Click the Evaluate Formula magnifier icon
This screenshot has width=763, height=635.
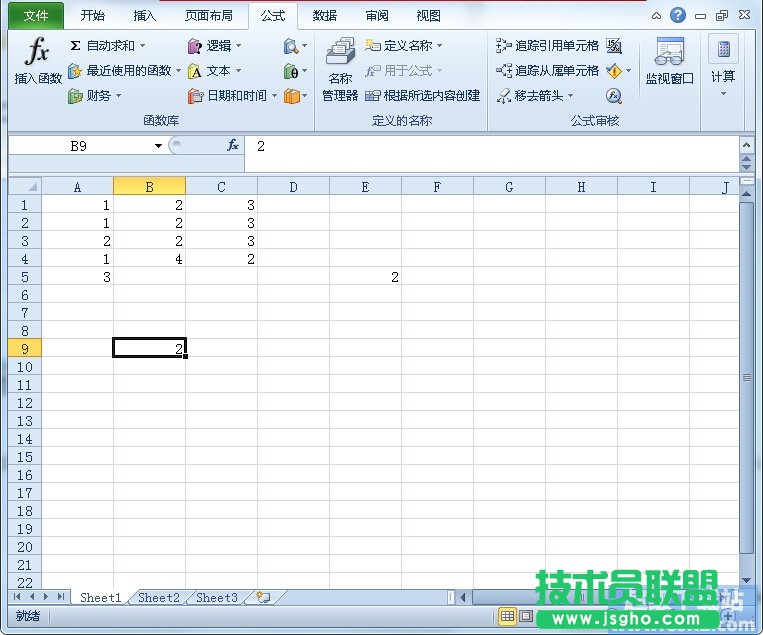pos(614,96)
